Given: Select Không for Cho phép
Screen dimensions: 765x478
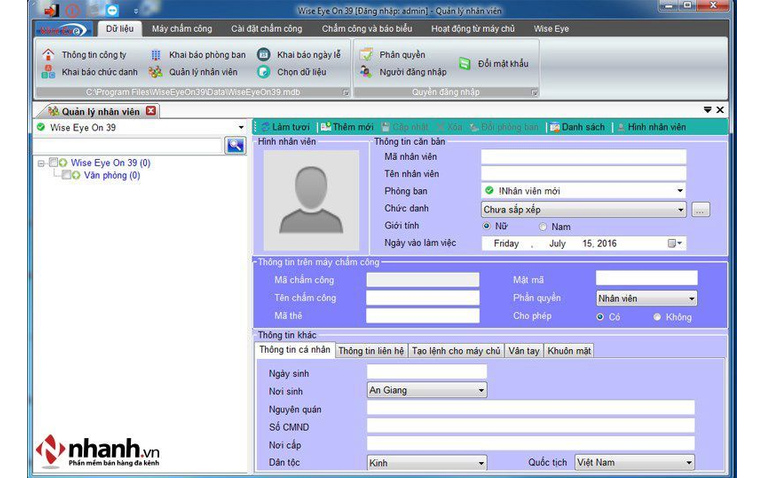Looking at the screenshot, I should click(x=657, y=317).
